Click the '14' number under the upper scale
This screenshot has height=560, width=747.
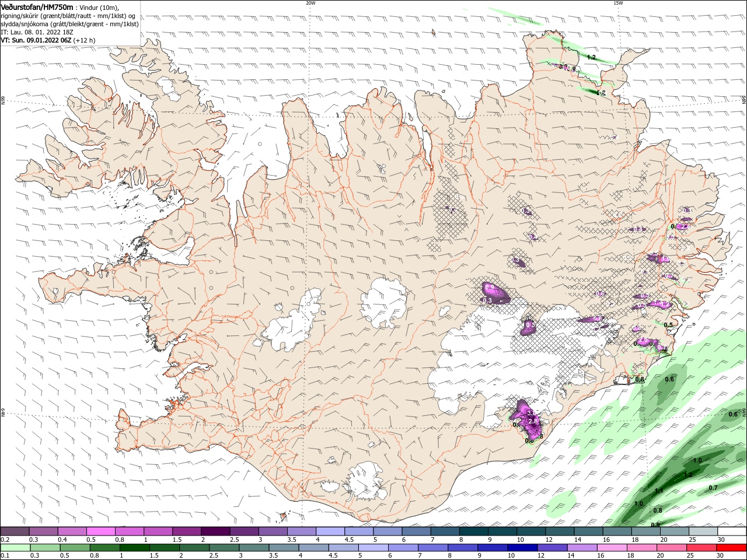pyautogui.click(x=577, y=540)
